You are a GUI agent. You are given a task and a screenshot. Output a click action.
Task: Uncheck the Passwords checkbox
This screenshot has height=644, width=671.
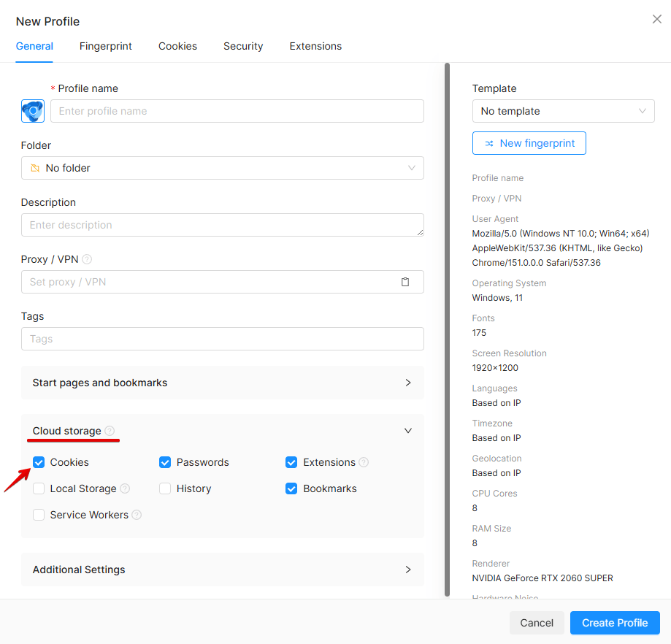click(x=165, y=463)
